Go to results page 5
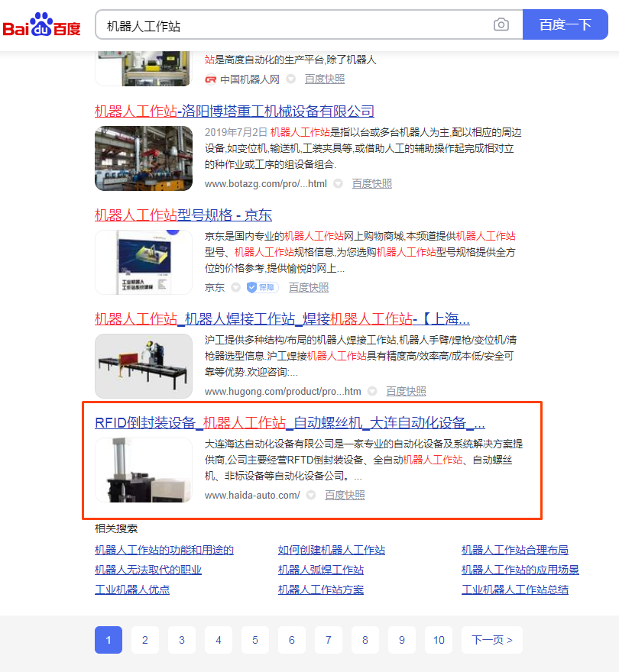The height and width of the screenshot is (672, 619). (x=255, y=640)
